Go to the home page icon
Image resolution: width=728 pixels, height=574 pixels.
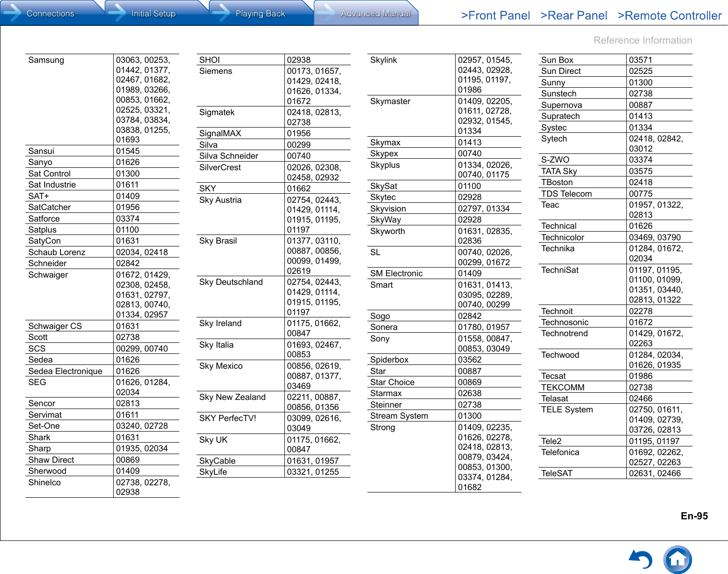(x=677, y=560)
